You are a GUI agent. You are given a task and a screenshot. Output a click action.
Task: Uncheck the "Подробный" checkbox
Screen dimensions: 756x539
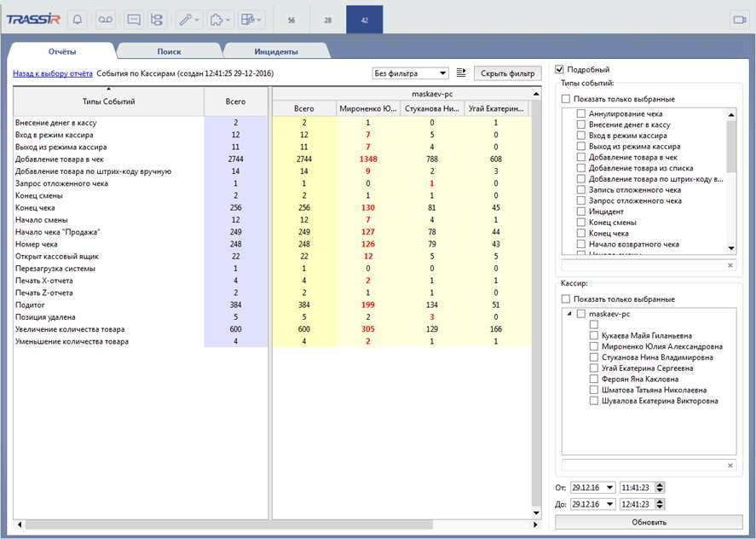[559, 70]
